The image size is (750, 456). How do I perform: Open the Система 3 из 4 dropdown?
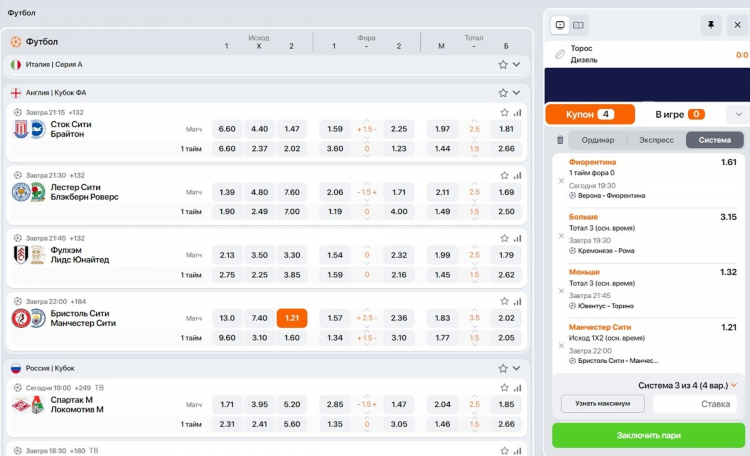[x=687, y=385]
